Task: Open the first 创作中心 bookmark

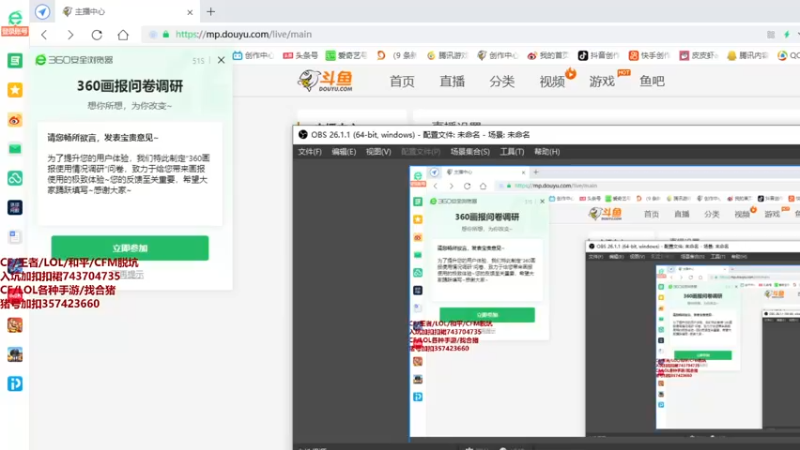Action: [253, 56]
